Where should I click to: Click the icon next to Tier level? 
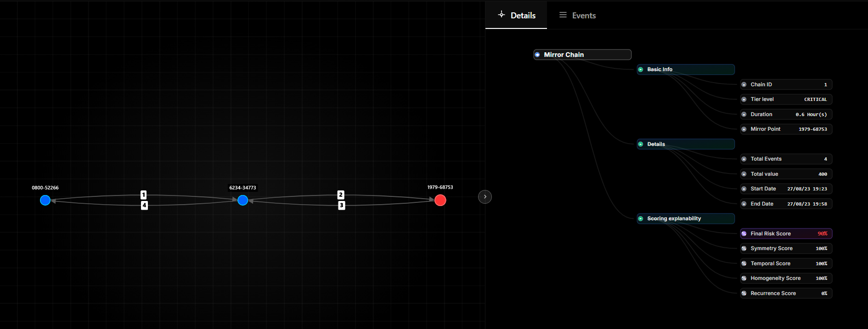(x=744, y=99)
